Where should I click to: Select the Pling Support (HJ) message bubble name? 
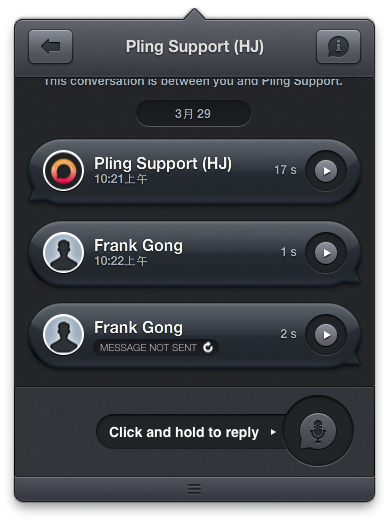pyautogui.click(x=163, y=164)
